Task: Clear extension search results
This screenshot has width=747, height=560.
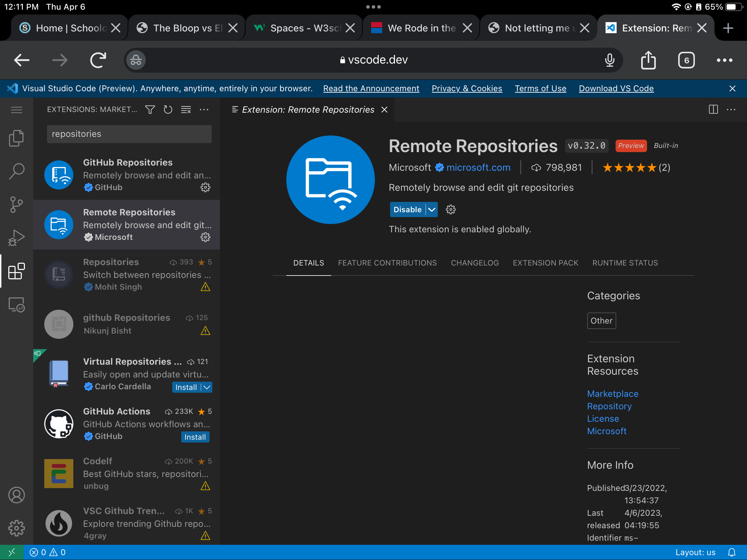Action: coord(186,110)
